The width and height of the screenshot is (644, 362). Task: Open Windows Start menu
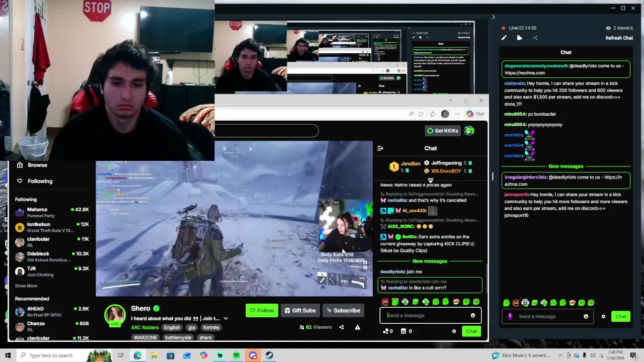pyautogui.click(x=8, y=355)
